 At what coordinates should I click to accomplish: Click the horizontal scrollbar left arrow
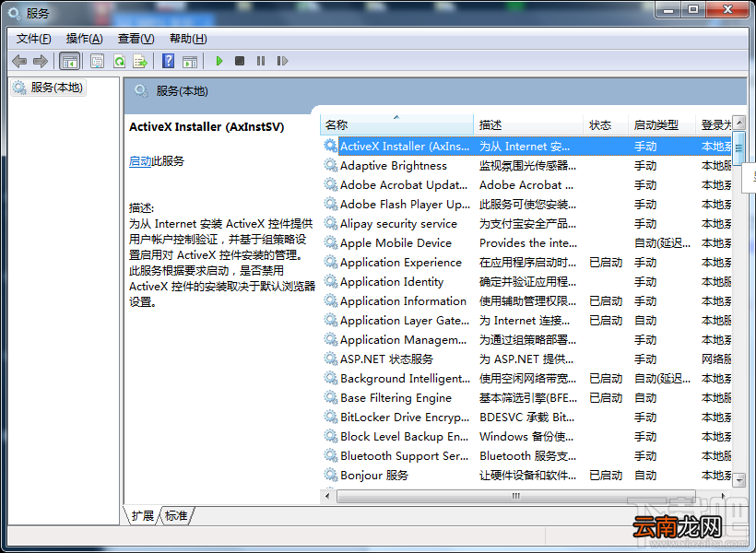328,496
